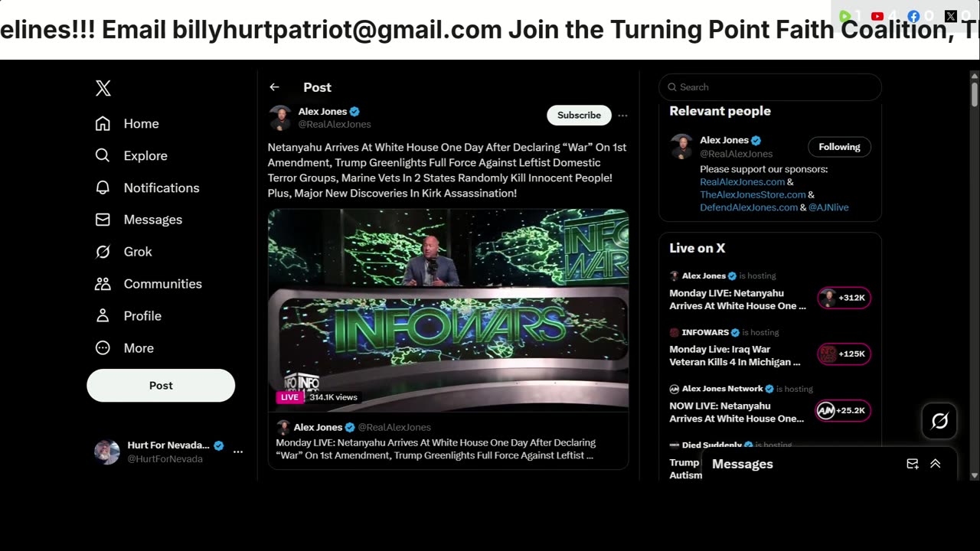The height and width of the screenshot is (551, 980).
Task: Open Notifications via the bell icon
Action: [x=147, y=187]
